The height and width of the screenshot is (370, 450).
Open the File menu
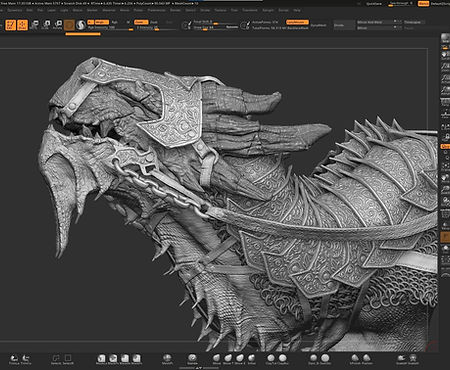point(40,10)
